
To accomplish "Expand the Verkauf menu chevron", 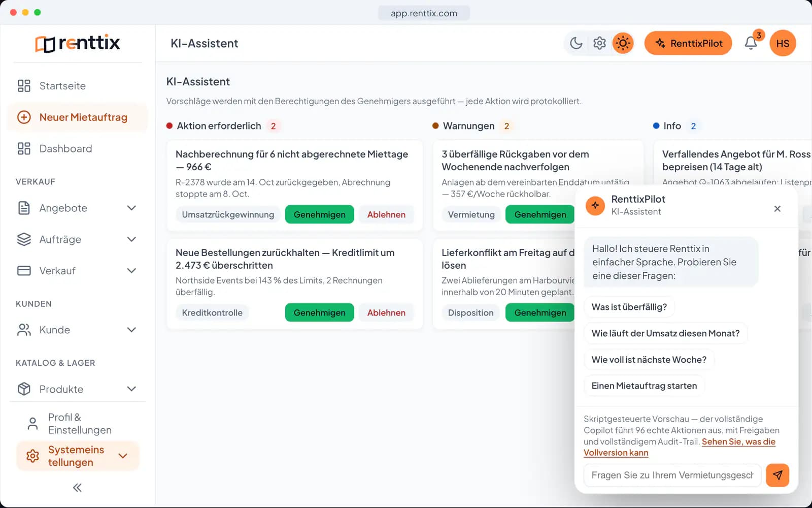I will pyautogui.click(x=131, y=271).
